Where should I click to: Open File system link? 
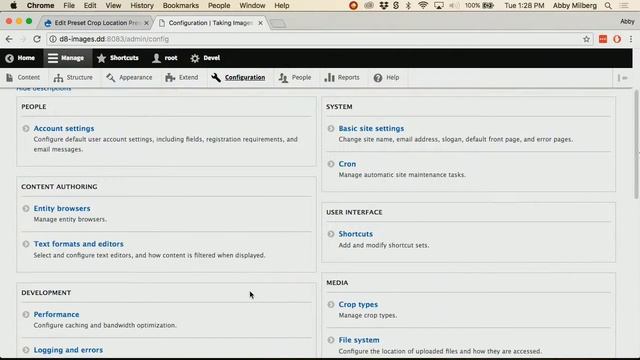359,340
